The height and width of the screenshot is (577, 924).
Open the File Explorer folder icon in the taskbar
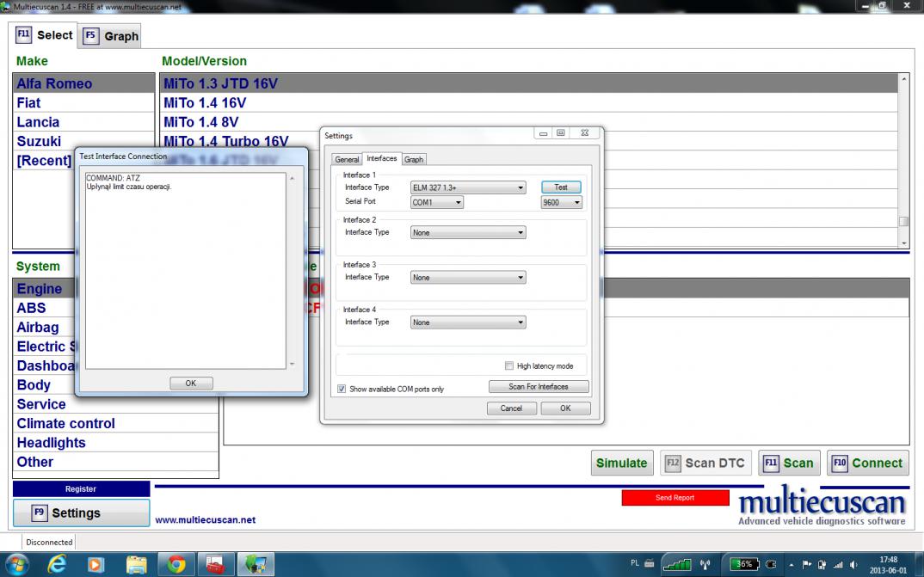coord(136,564)
